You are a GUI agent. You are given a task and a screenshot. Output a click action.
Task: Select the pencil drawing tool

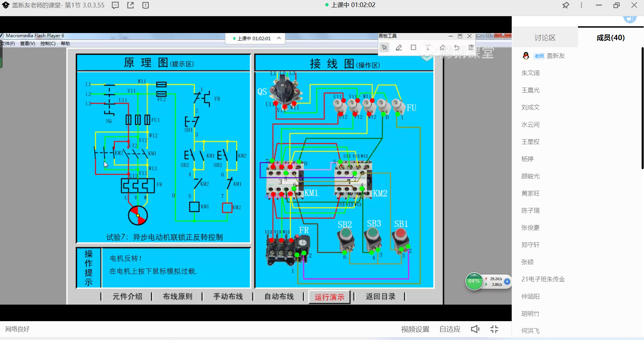(x=399, y=48)
